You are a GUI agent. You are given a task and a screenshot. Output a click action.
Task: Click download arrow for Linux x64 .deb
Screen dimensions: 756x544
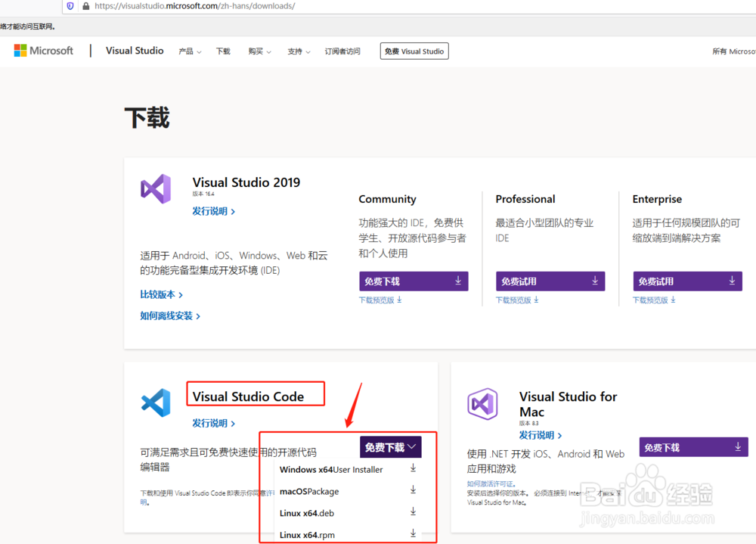click(414, 511)
